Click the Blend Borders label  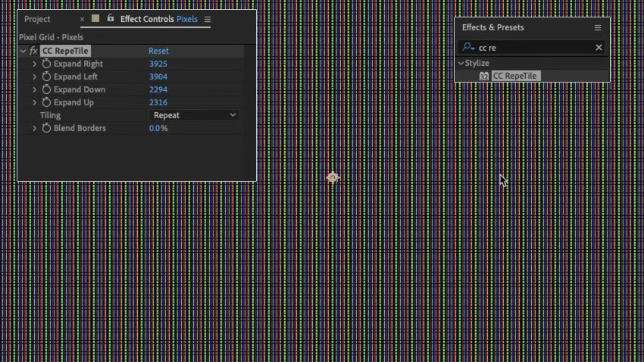point(80,128)
